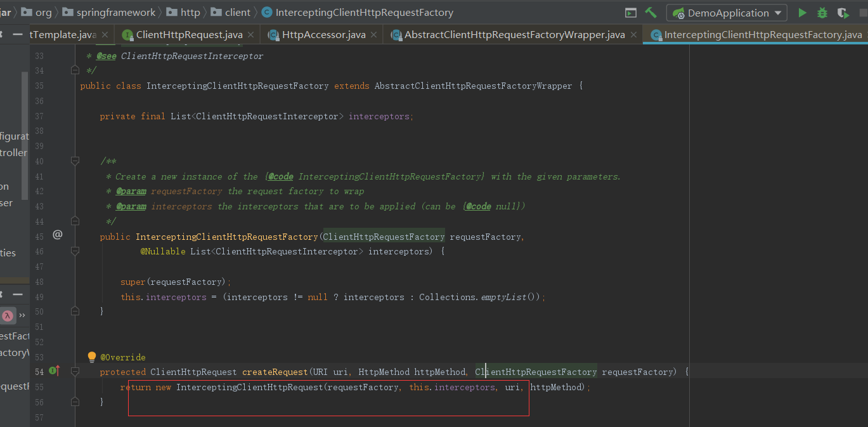Image resolution: width=868 pixels, height=427 pixels.
Task: Click the interceptors field name on line 37
Action: click(379, 116)
